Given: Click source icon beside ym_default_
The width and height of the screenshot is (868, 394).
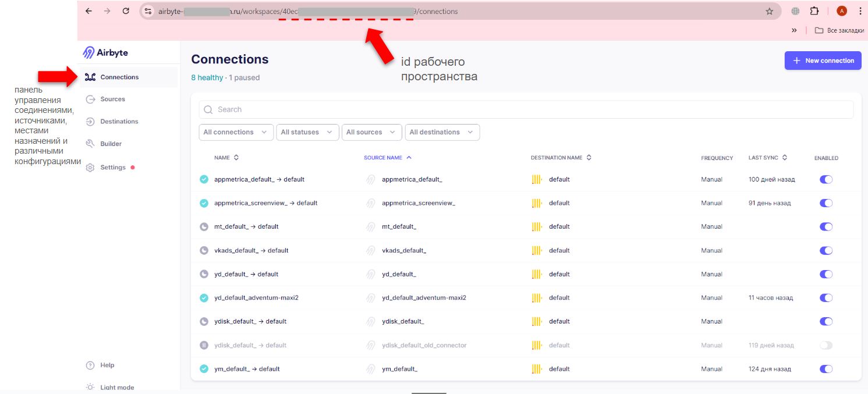Looking at the screenshot, I should coord(370,368).
